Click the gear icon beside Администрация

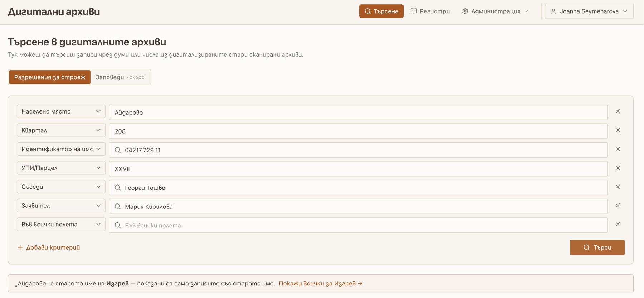[465, 11]
